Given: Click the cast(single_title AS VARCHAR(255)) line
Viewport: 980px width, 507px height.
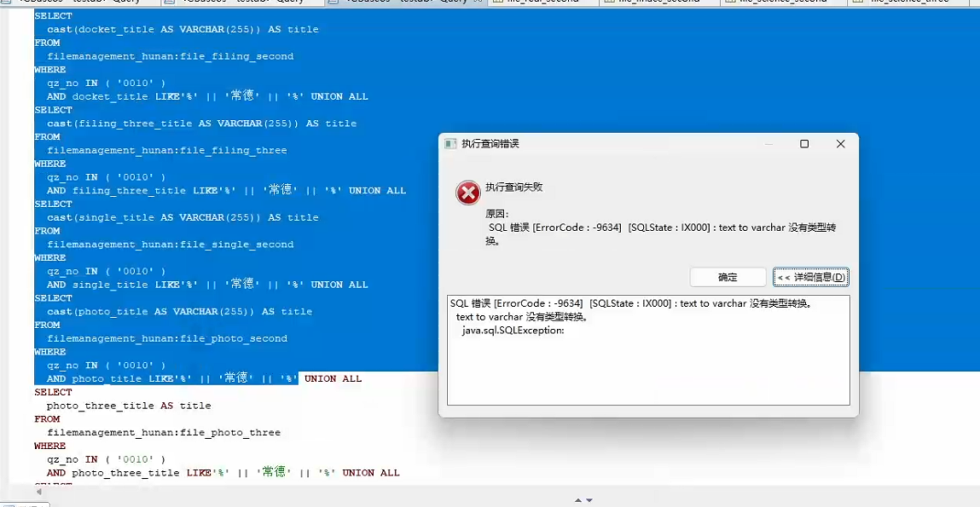Looking at the screenshot, I should point(183,217).
